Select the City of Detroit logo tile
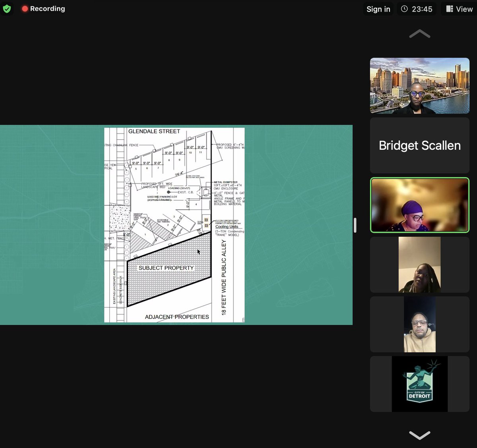477x448 pixels. pyautogui.click(x=420, y=384)
